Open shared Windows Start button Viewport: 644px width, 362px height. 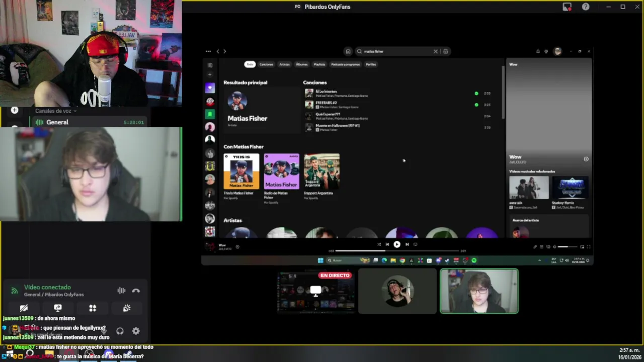pyautogui.click(x=320, y=260)
